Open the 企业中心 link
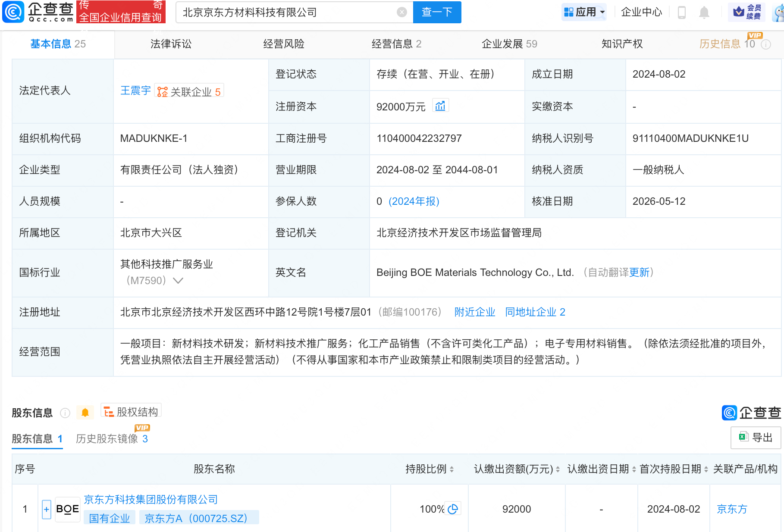Image resolution: width=784 pixels, height=532 pixels. click(641, 12)
